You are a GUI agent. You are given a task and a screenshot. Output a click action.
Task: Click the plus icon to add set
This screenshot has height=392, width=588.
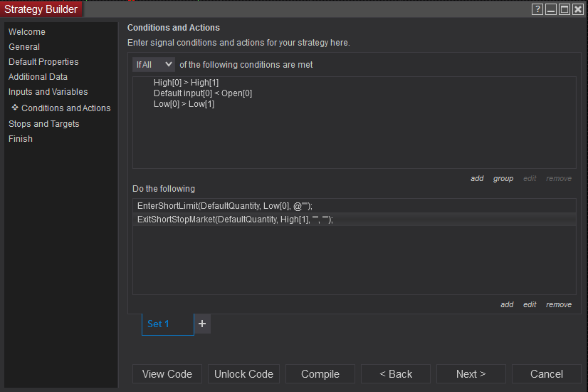point(202,324)
